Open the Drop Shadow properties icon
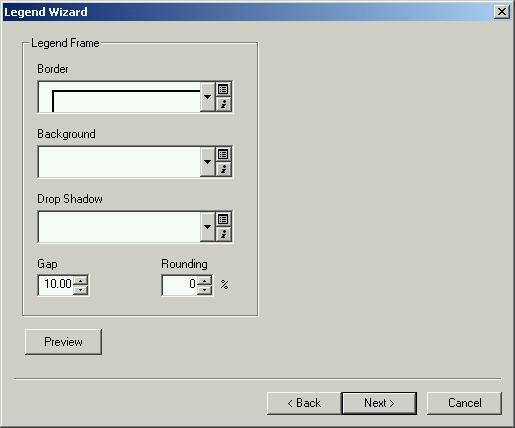515x428 pixels. tap(223, 234)
